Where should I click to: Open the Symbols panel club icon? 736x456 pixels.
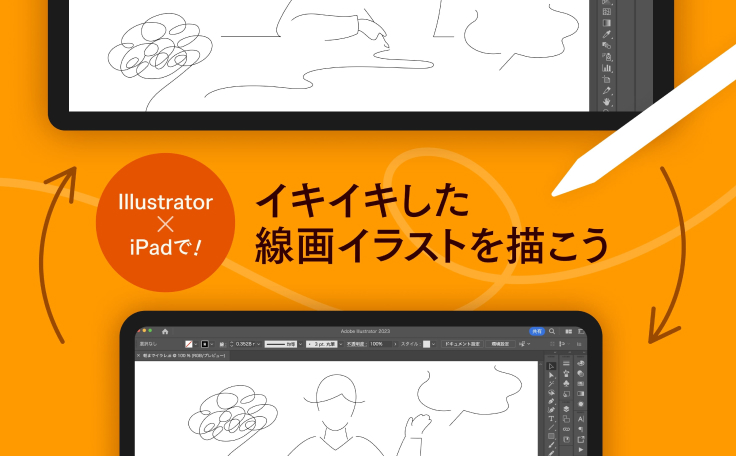566,384
